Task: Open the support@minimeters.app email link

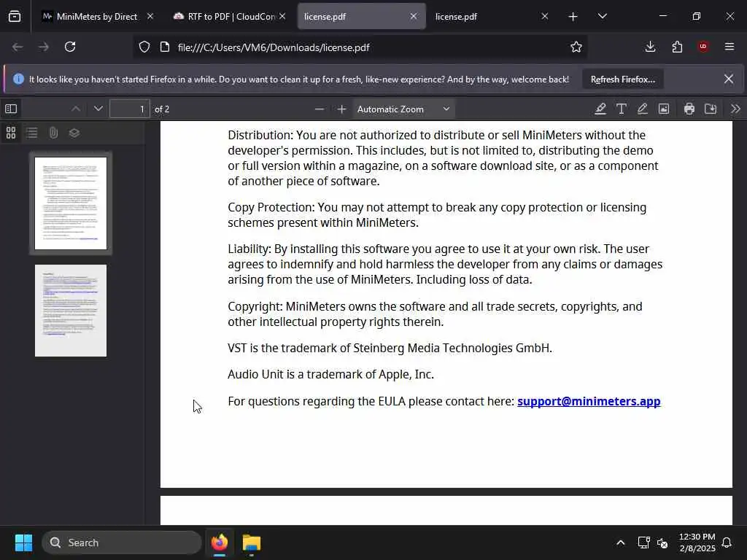Action: point(589,402)
